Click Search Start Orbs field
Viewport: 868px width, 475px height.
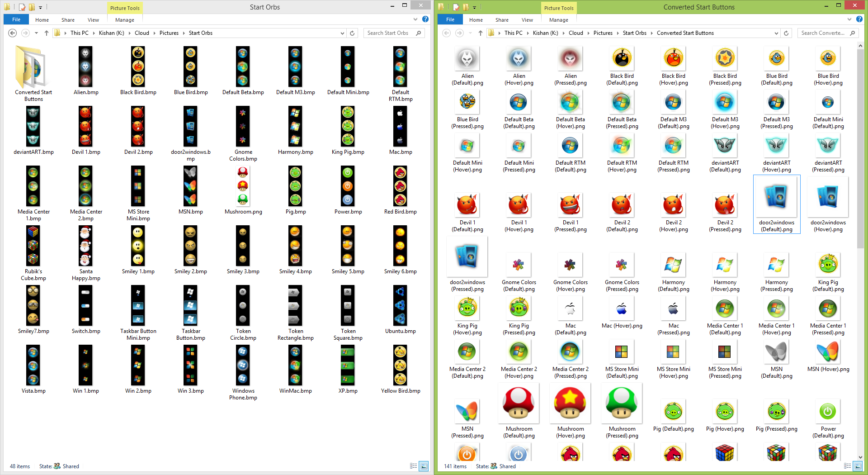click(394, 33)
